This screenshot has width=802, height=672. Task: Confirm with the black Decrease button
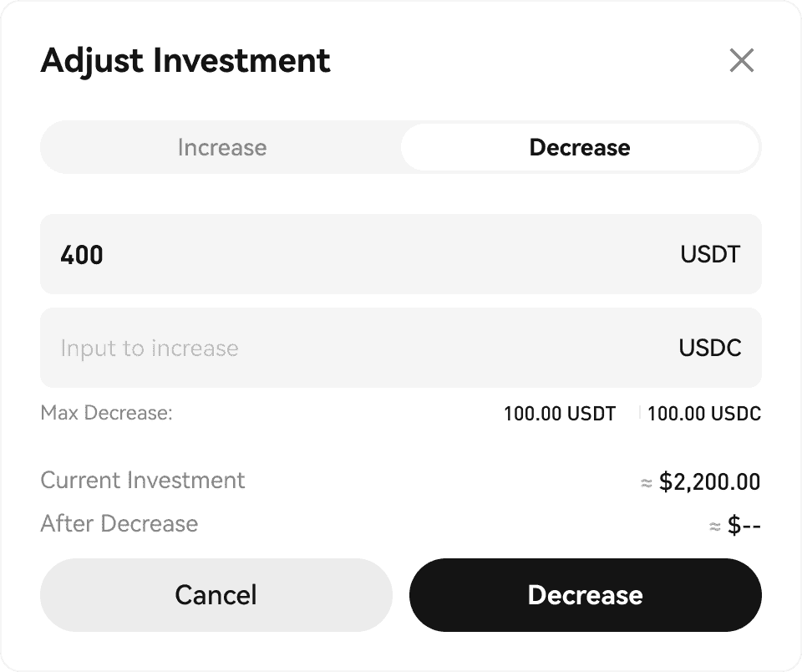point(585,595)
